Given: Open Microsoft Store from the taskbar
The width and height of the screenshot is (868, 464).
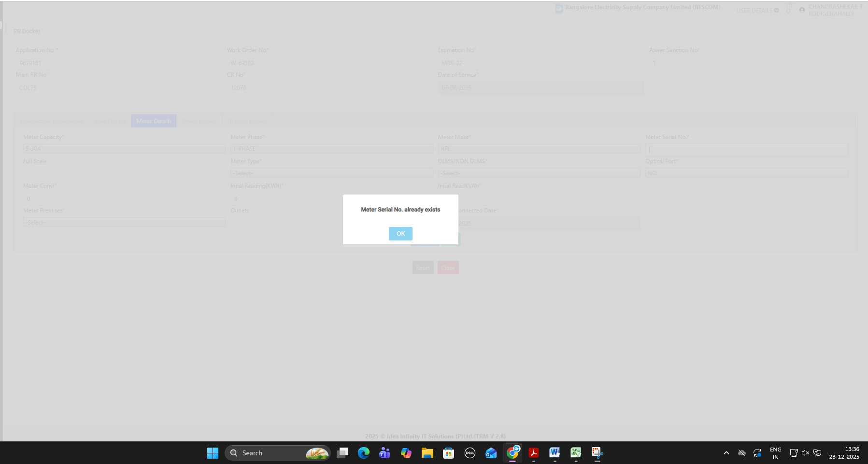Looking at the screenshot, I should pos(449,453).
